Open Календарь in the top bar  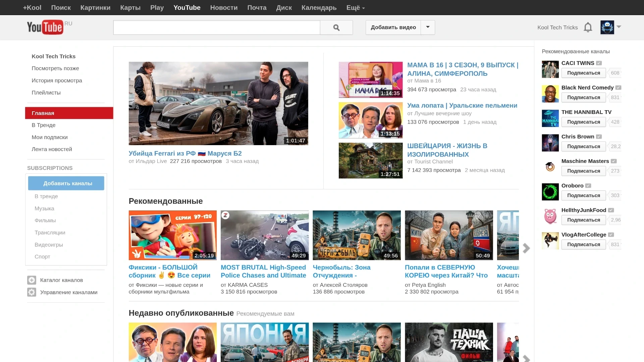(x=319, y=7)
